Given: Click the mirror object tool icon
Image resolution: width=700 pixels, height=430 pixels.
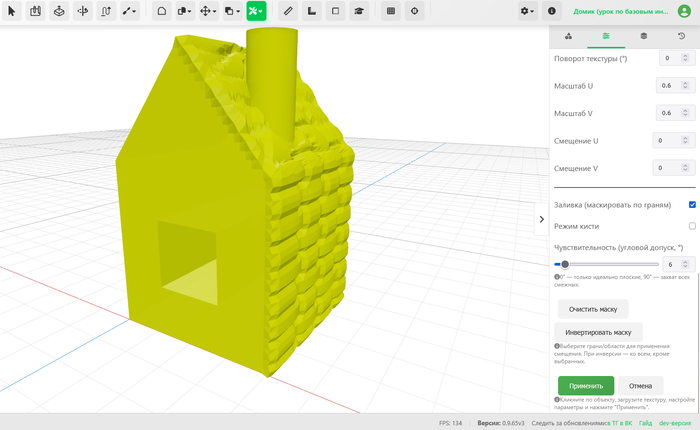Looking at the screenshot, I should [x=83, y=11].
